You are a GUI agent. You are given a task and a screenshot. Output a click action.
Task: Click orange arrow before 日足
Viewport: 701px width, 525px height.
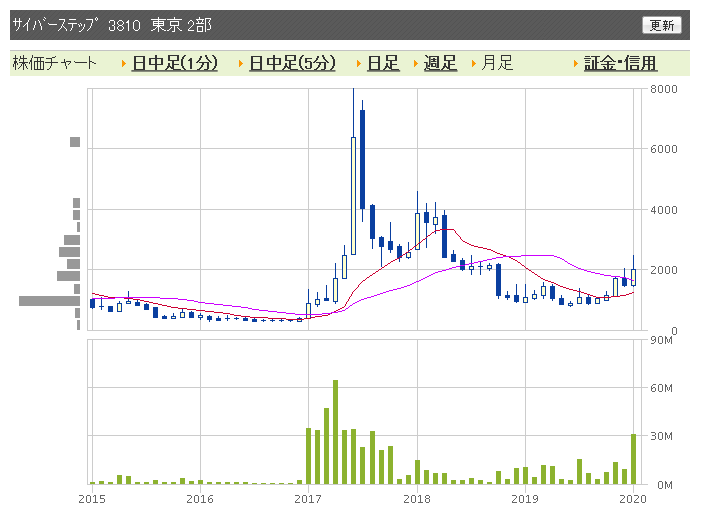(x=359, y=64)
